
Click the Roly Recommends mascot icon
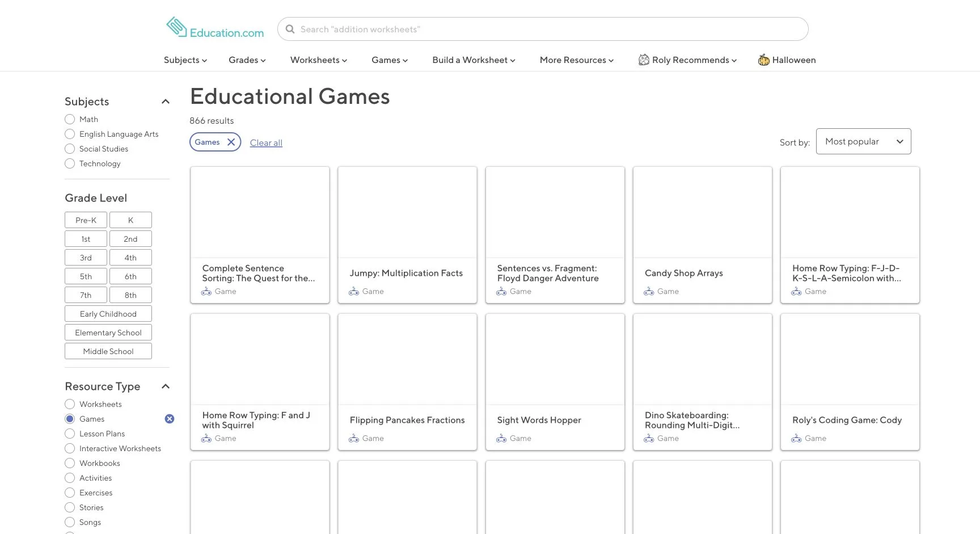(644, 60)
